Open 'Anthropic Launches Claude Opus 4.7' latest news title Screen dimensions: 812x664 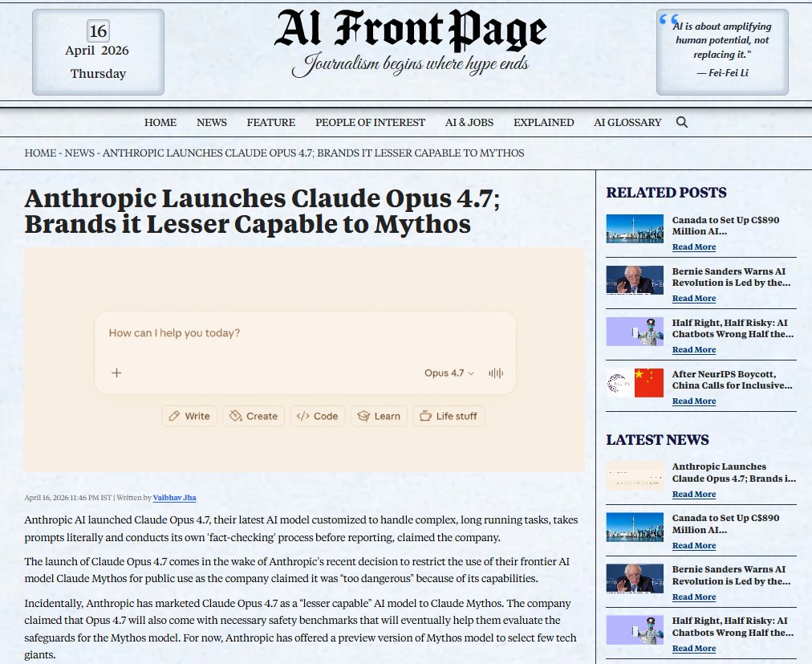pyautogui.click(x=734, y=472)
